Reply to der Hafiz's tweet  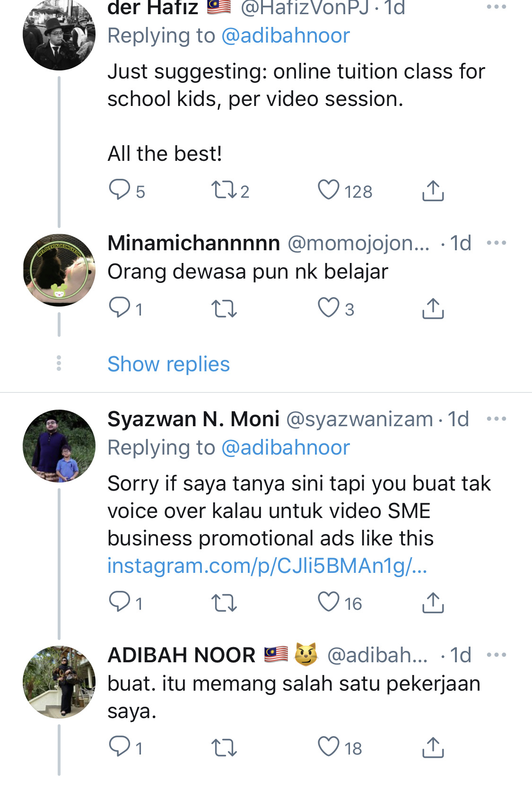pyautogui.click(x=120, y=190)
